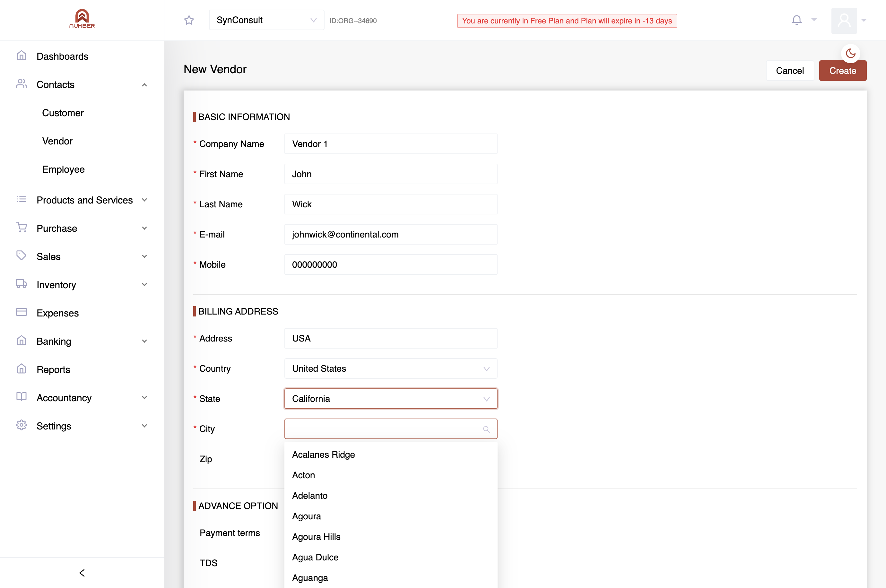The height and width of the screenshot is (588, 886).
Task: Click the Number logo
Action: click(82, 19)
